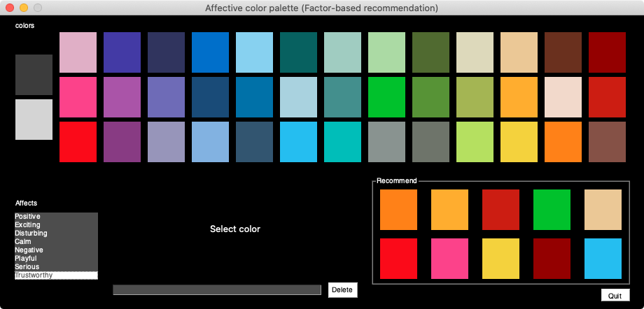
Task: Click the Delete button
Action: point(342,289)
